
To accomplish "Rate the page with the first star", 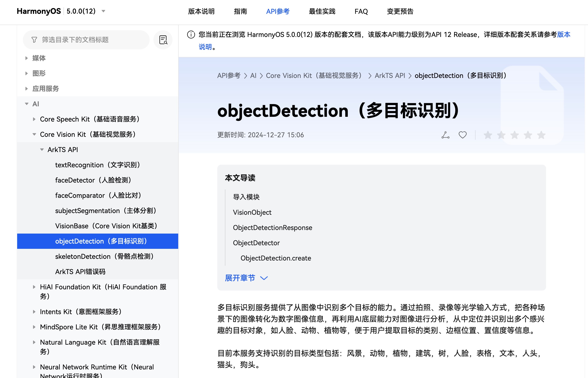I will [488, 135].
